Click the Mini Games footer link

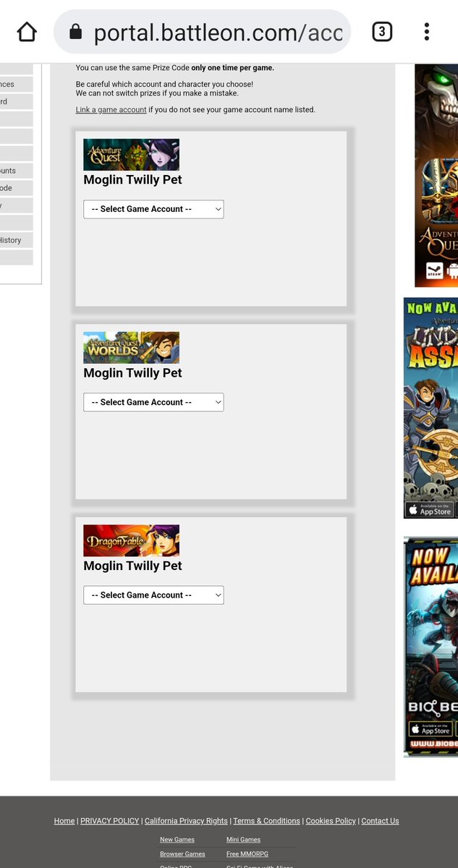pyautogui.click(x=243, y=840)
